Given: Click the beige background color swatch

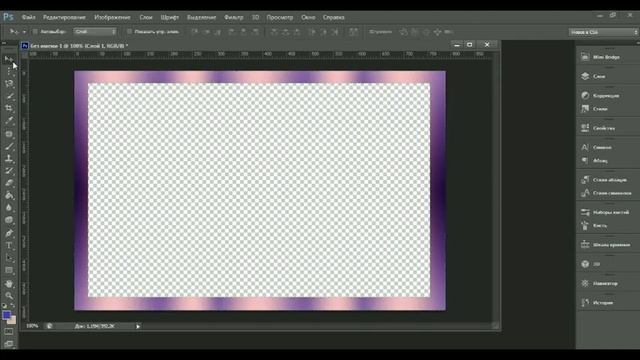Looking at the screenshot, I should tap(13, 321).
